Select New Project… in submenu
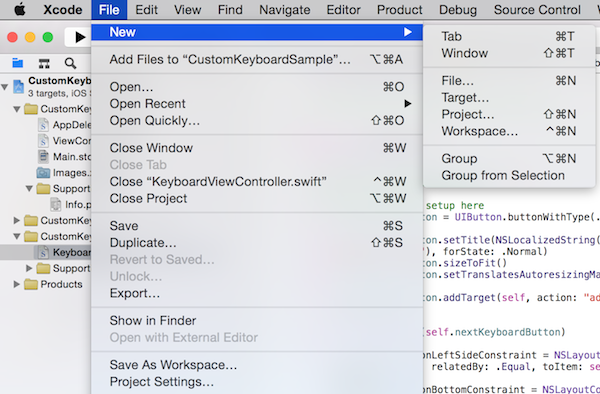Viewport: 600px width, 394px height. 509,114
